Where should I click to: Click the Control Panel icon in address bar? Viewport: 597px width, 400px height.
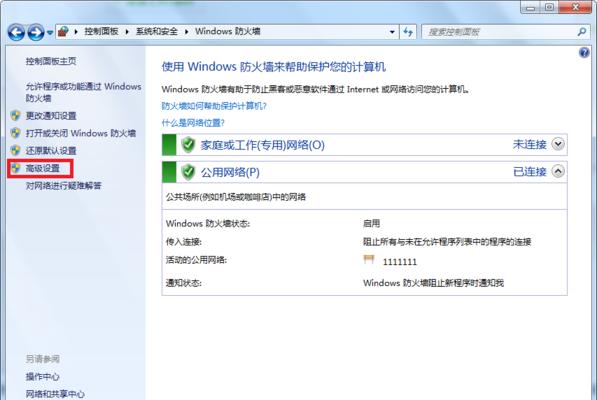pyautogui.click(x=63, y=32)
